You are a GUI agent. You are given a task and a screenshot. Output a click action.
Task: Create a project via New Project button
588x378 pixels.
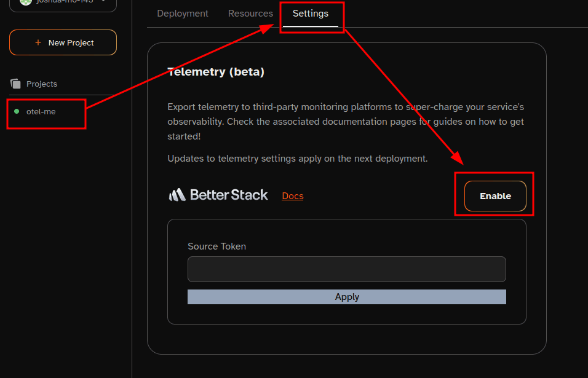pyautogui.click(x=63, y=43)
